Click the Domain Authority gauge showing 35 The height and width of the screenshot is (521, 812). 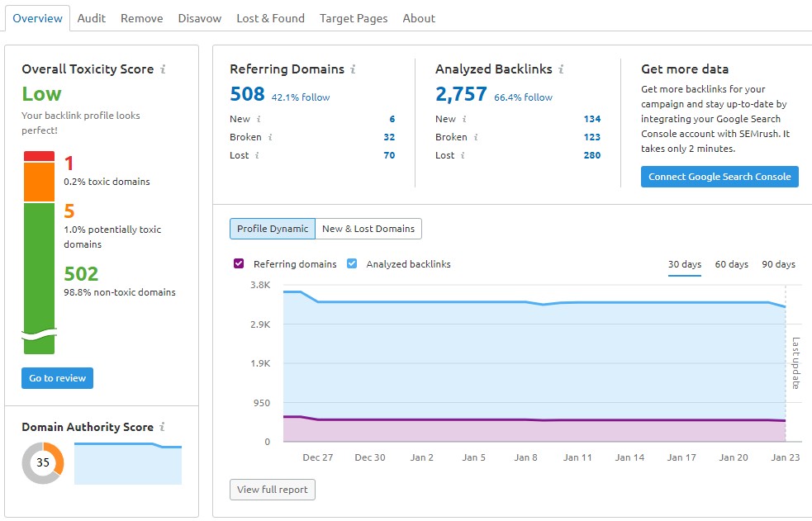[x=41, y=462]
